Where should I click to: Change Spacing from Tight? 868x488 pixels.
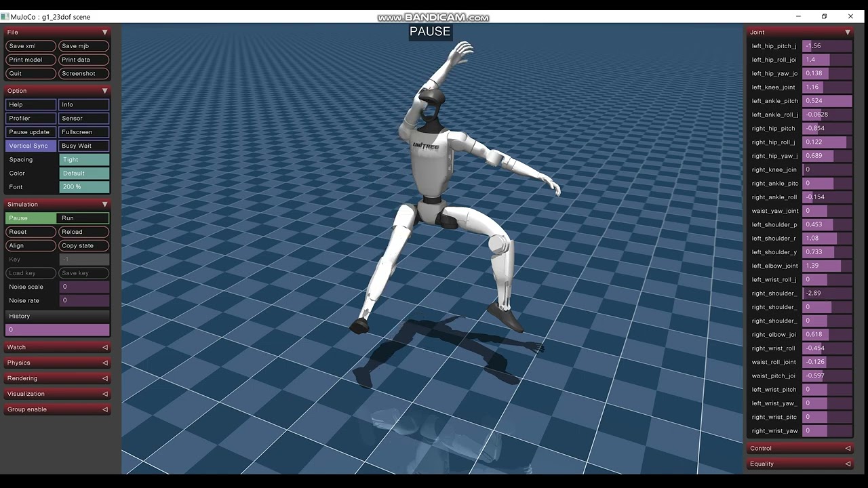(84, 159)
